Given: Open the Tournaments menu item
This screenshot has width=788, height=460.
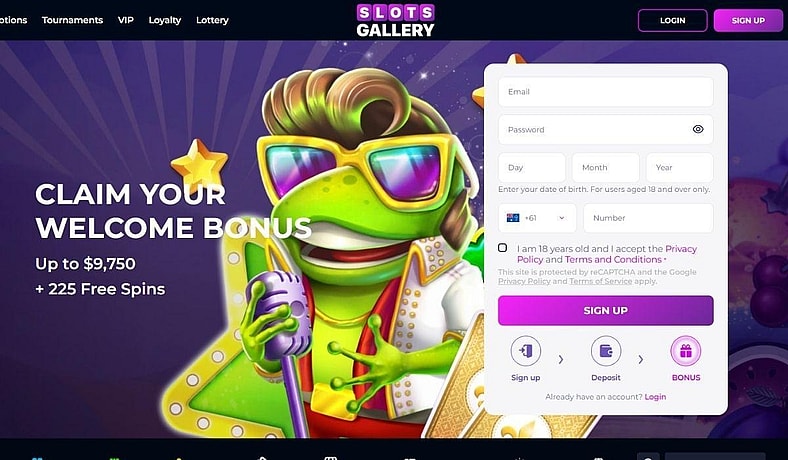Looking at the screenshot, I should tap(72, 20).
